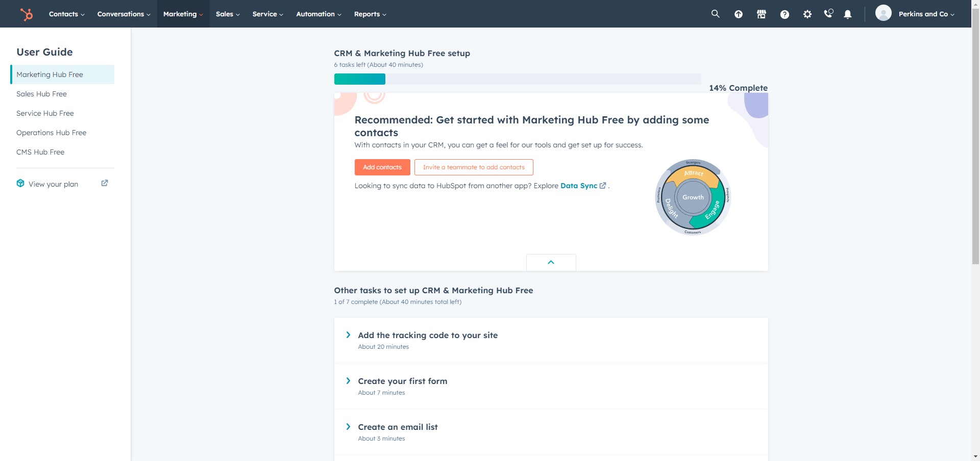
Task: Open the notifications bell
Action: (x=847, y=14)
